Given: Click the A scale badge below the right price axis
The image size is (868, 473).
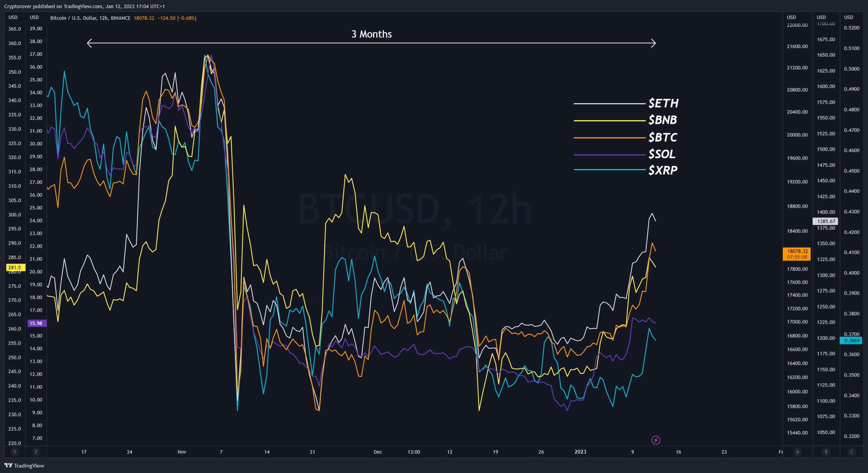Looking at the screenshot, I should [x=798, y=452].
